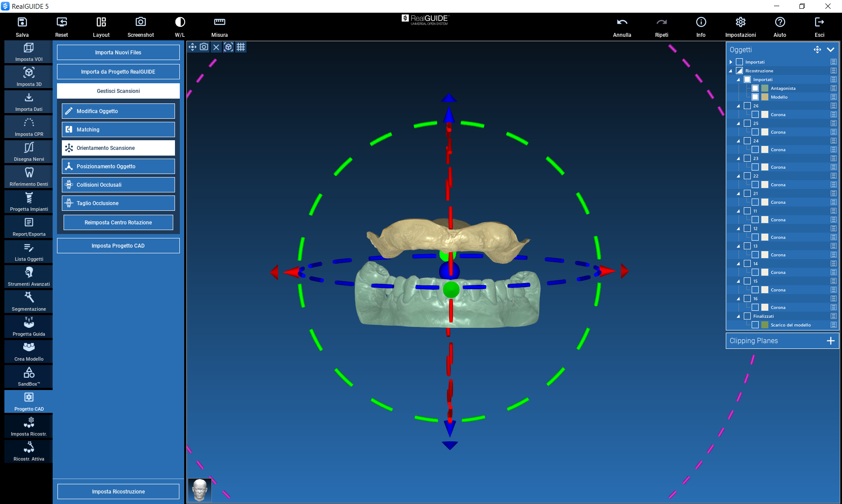Click Reimposta Centro Rotazione button
Image resolution: width=842 pixels, height=504 pixels.
pyautogui.click(x=118, y=223)
